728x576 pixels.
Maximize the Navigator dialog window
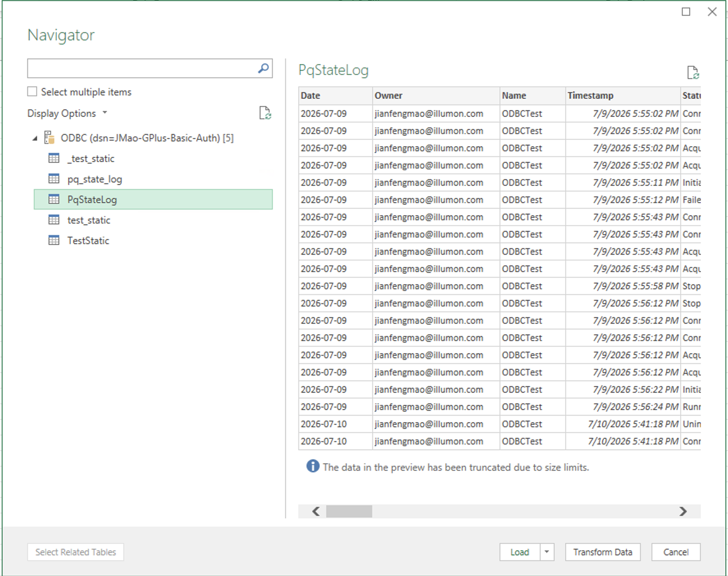tap(686, 12)
